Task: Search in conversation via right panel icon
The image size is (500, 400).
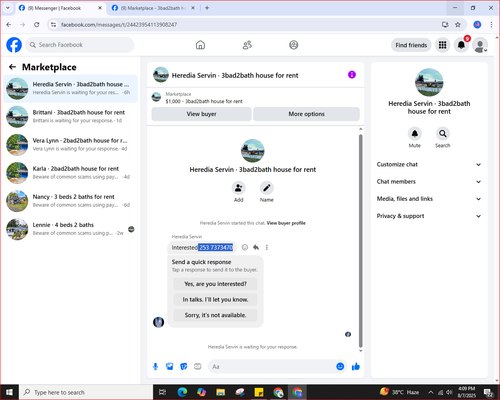Action: 443,134
